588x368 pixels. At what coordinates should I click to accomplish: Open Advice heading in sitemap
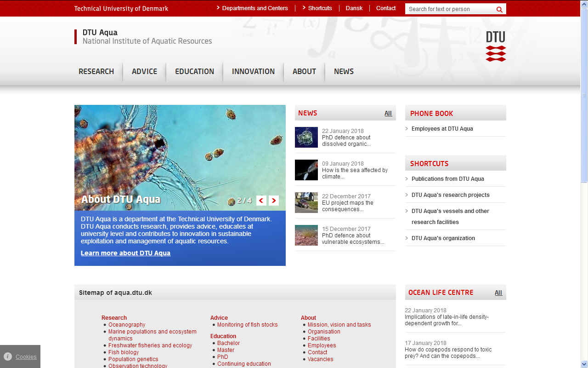[219, 318]
